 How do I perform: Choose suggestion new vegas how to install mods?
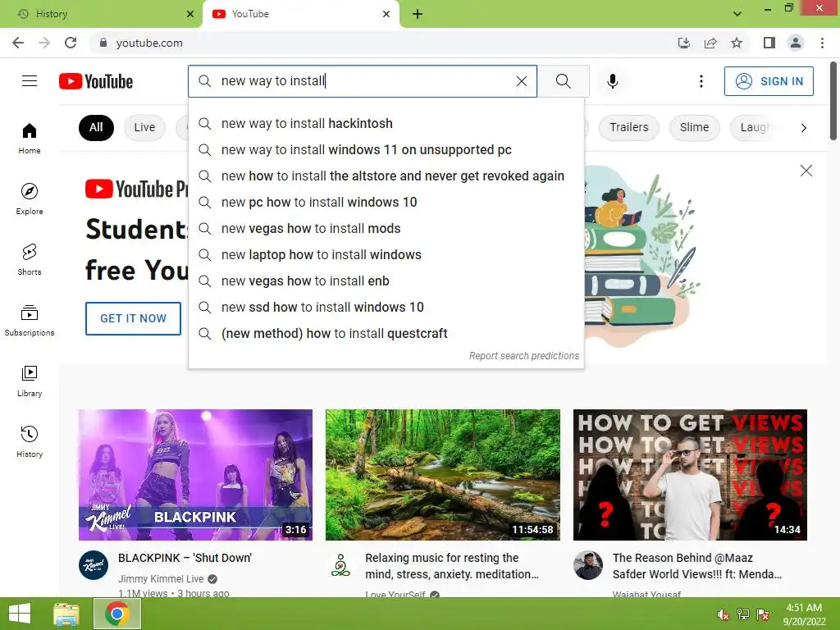point(386,229)
